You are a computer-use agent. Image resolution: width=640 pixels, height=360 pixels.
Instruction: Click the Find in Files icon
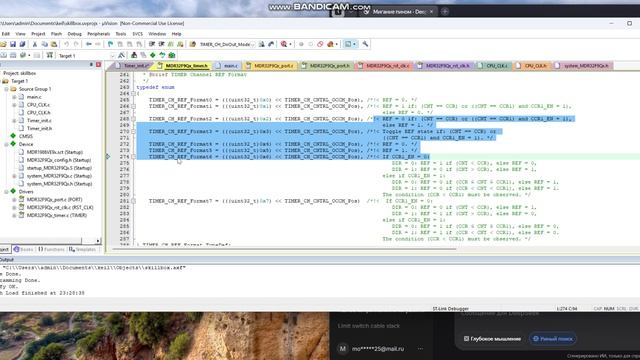pyautogui.click(x=193, y=44)
